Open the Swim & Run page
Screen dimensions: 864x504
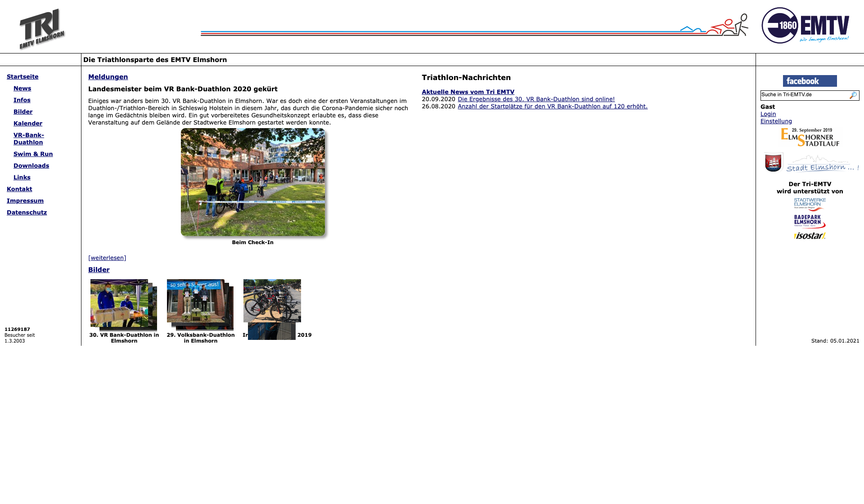(33, 154)
